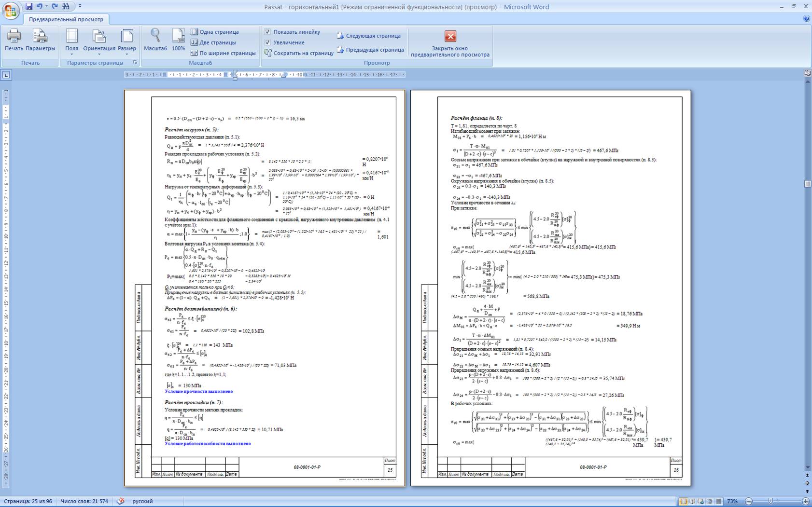Viewport: 812px width, 507px height.
Task: Click the language indicator русский in status bar
Action: (x=142, y=501)
